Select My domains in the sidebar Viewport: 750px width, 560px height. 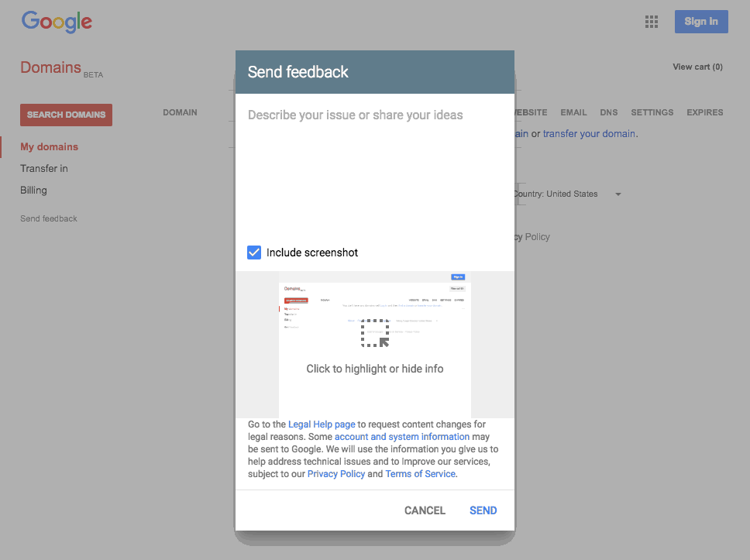[49, 146]
